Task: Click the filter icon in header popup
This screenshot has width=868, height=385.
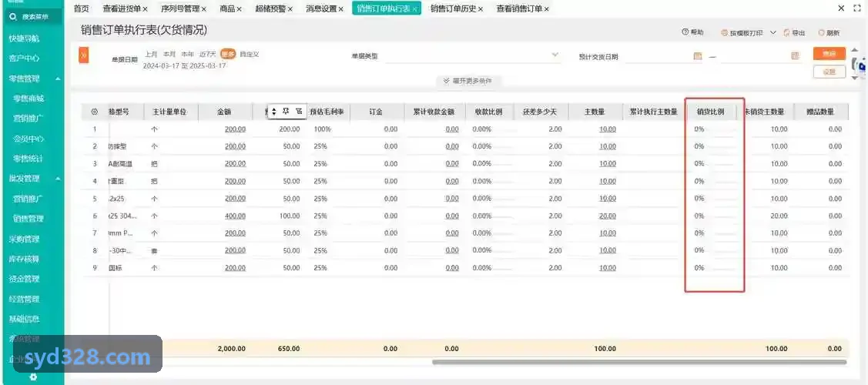Action: pos(298,111)
